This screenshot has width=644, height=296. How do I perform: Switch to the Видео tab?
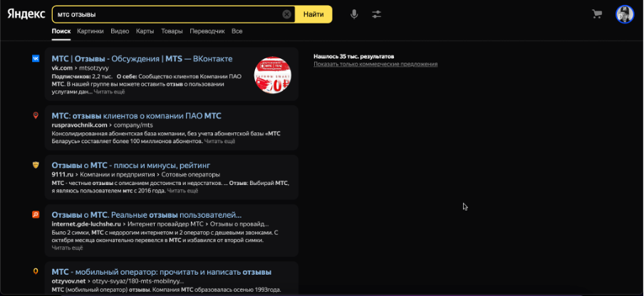(120, 31)
